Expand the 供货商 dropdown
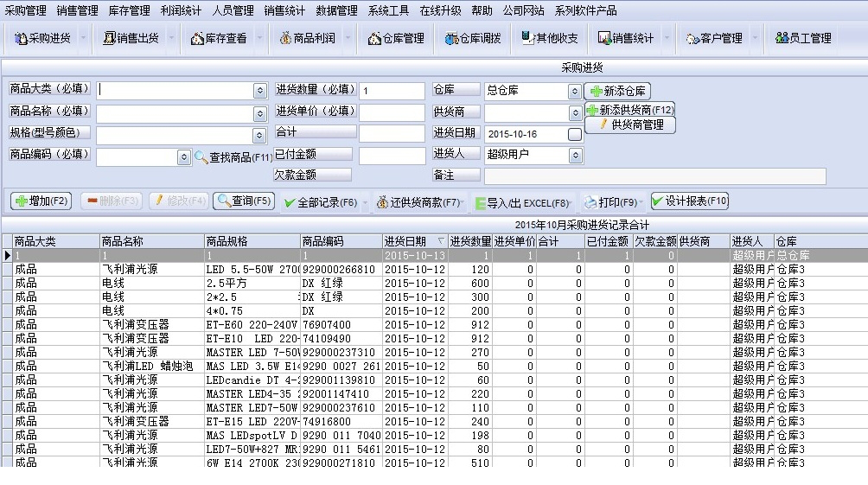This screenshot has width=868, height=485. 575,113
